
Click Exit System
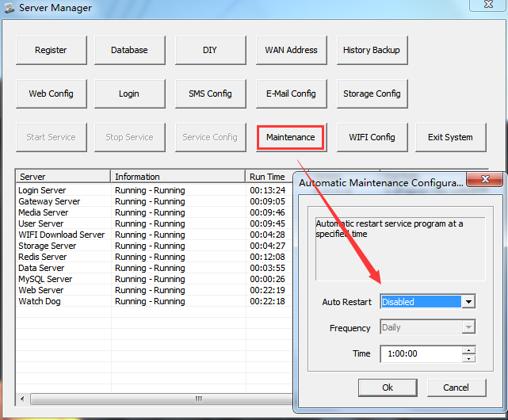coord(451,137)
